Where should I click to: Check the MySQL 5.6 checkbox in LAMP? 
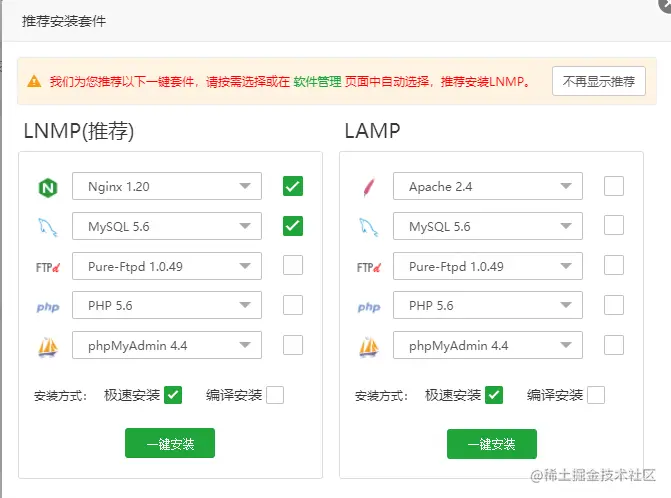pos(614,225)
